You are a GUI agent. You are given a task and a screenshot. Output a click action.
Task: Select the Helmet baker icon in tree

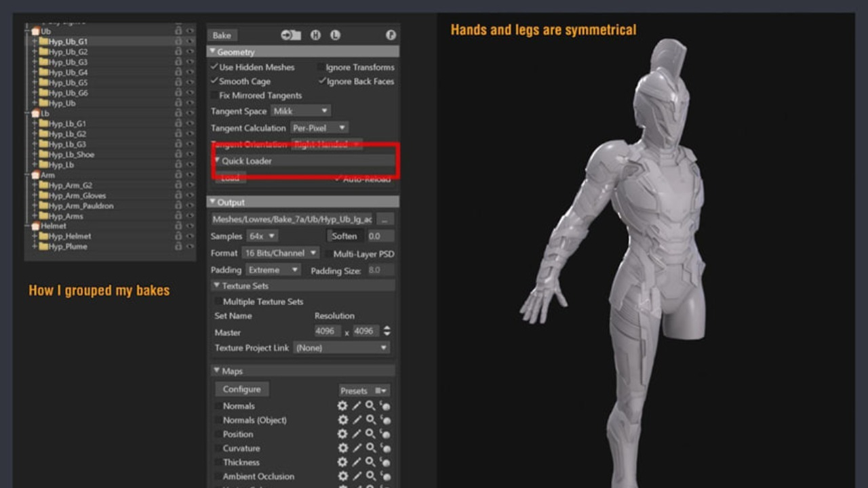[35, 226]
